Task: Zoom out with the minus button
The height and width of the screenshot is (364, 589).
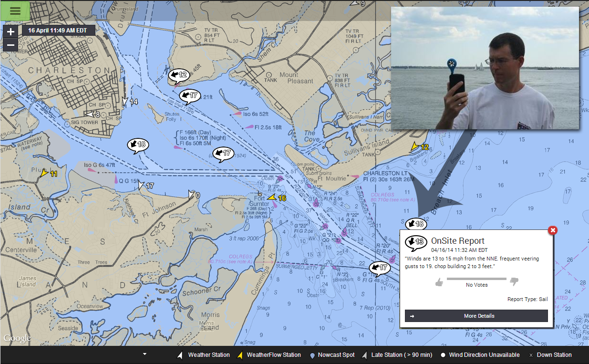Action: [x=11, y=45]
